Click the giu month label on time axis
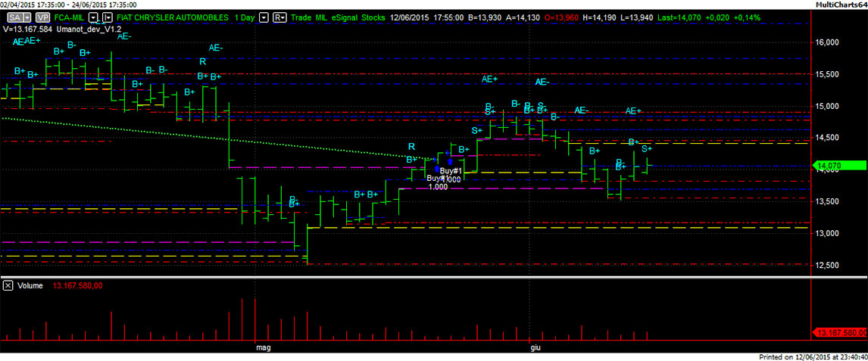Viewport: 868px width, 361px height. point(535,347)
